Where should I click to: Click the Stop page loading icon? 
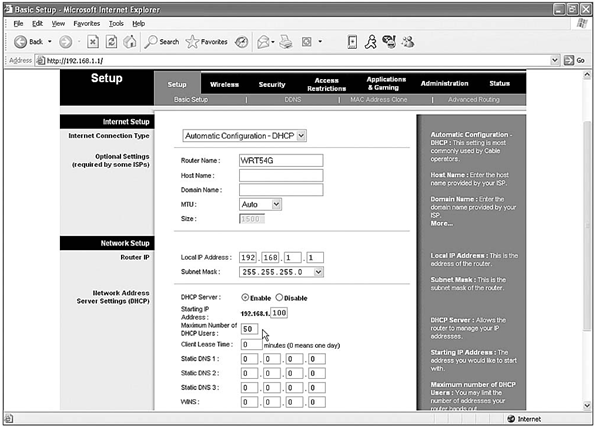(x=93, y=42)
